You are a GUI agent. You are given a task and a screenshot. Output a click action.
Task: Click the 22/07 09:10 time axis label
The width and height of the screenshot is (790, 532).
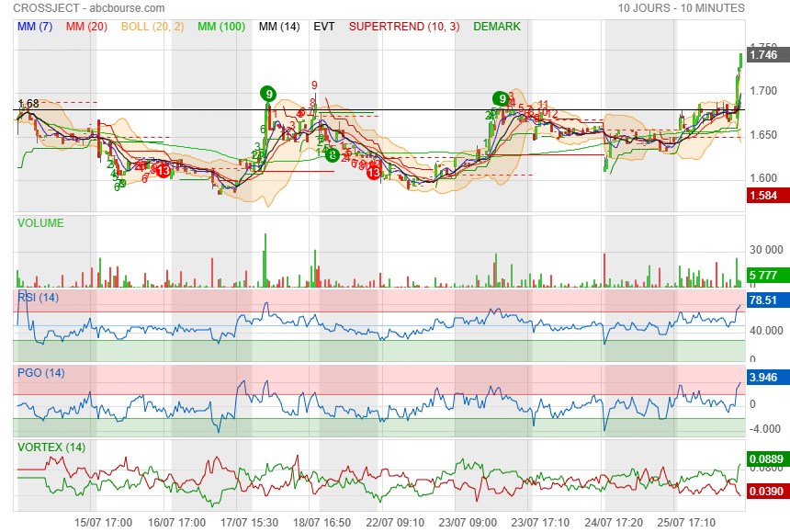click(x=395, y=523)
